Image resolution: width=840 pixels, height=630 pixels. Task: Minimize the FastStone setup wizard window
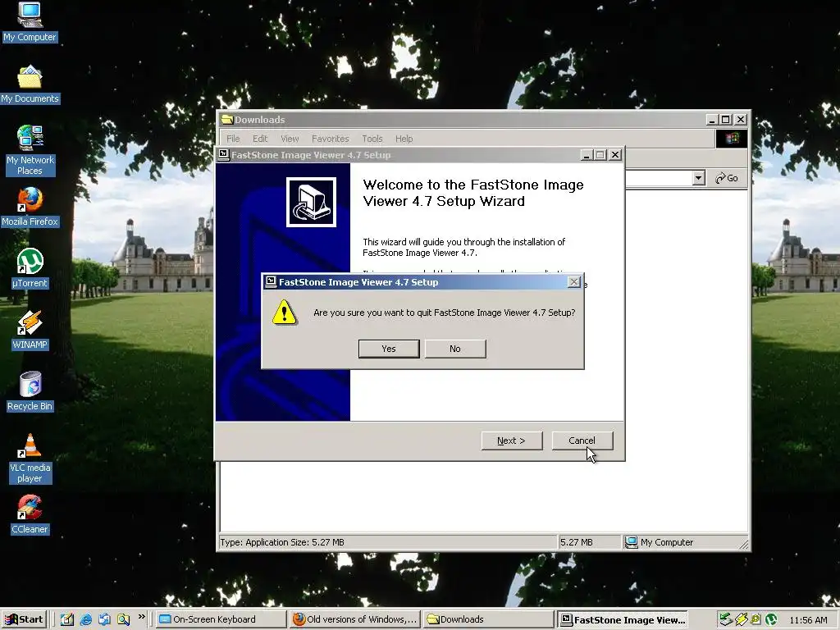point(586,155)
